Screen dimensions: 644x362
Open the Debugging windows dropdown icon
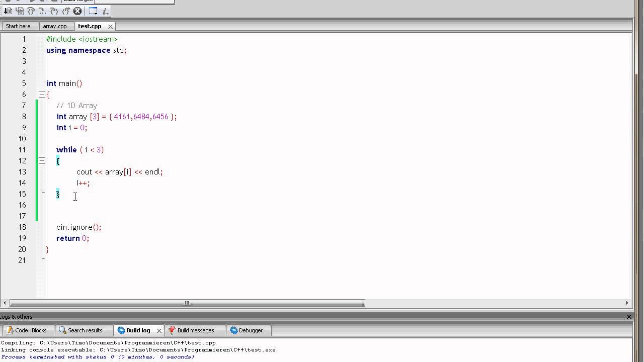coord(93,11)
